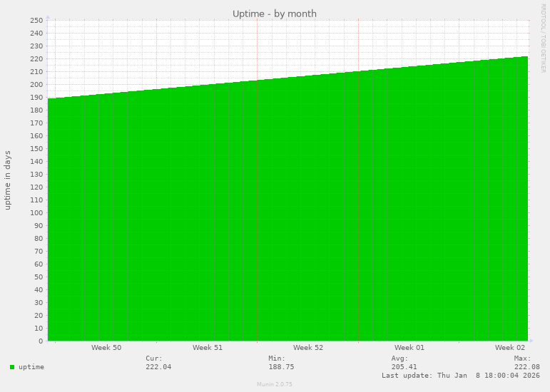Click the 'Week 02' axis label
Viewport: 550px width, 392px height.
509,348
